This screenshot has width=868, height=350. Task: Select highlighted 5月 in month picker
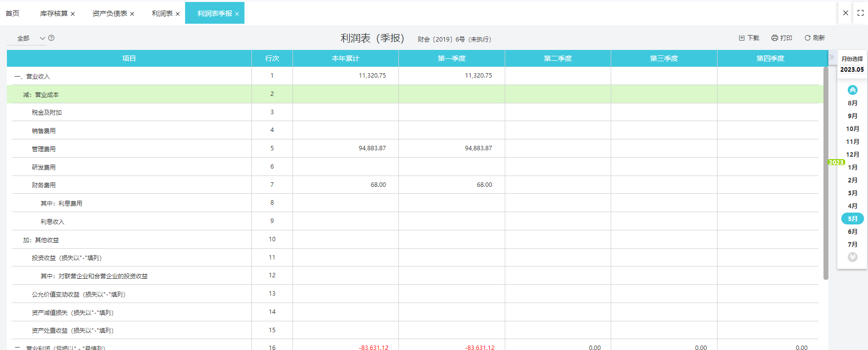click(852, 219)
